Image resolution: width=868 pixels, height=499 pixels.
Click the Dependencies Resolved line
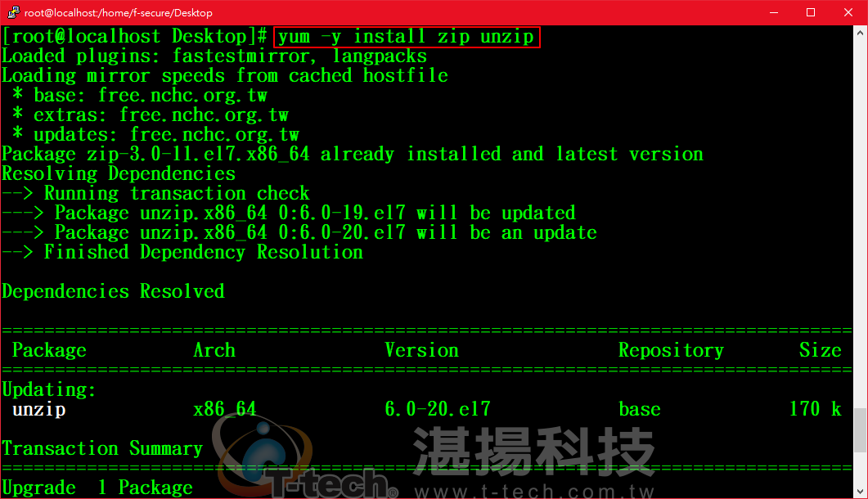pos(113,291)
